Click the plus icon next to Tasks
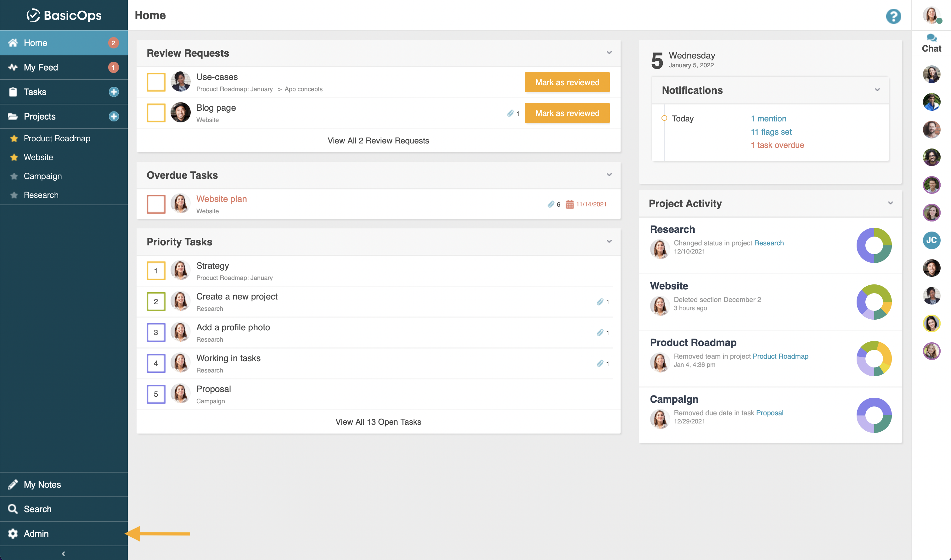951x560 pixels. pyautogui.click(x=114, y=92)
